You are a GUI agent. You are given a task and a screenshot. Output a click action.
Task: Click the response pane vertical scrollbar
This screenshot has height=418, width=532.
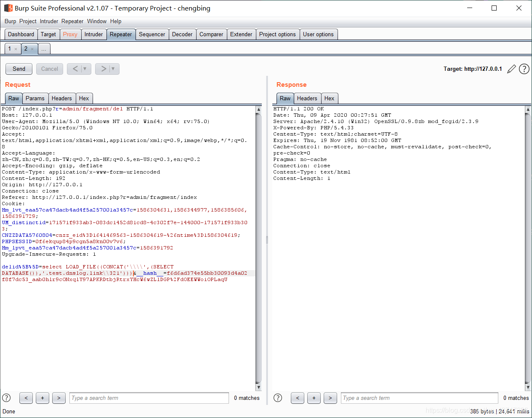pyautogui.click(x=528, y=248)
